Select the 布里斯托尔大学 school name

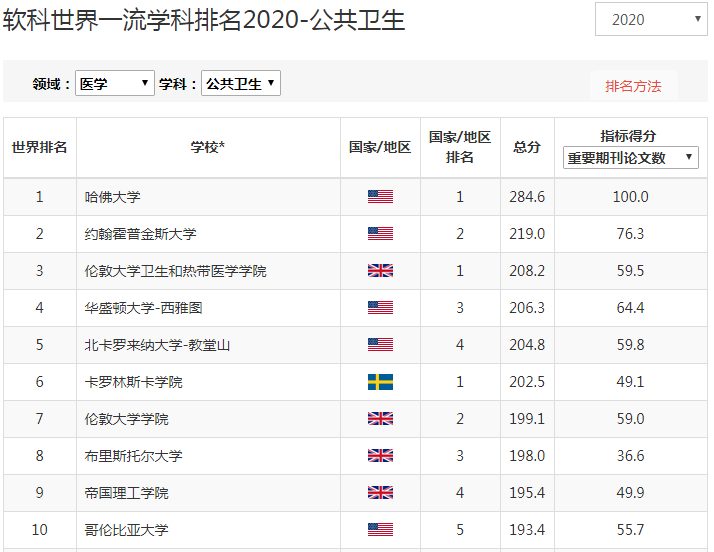(x=133, y=455)
